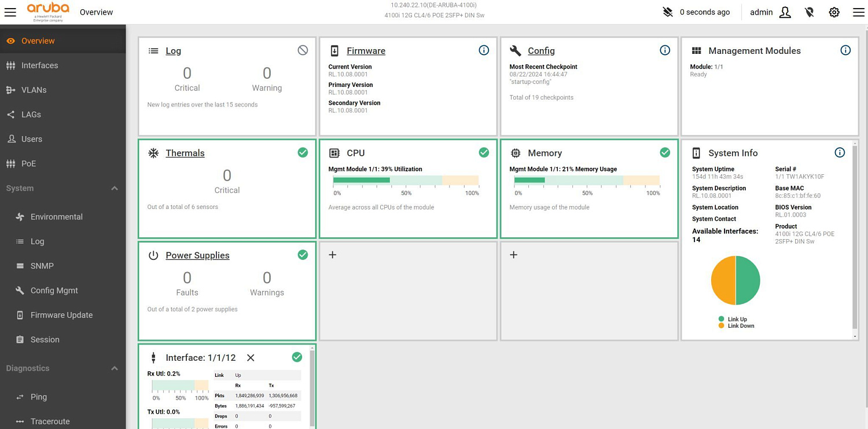Open the hamburger menu at top left

pos(10,12)
